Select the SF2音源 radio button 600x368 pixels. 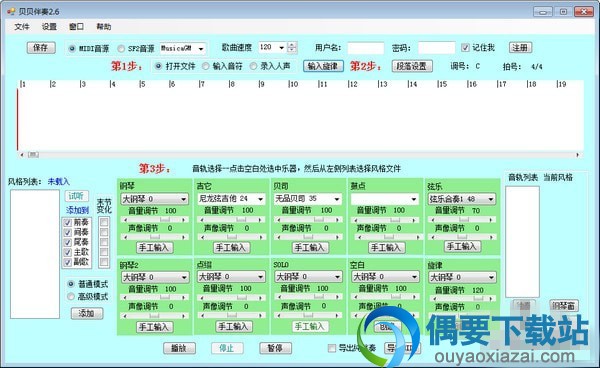121,49
